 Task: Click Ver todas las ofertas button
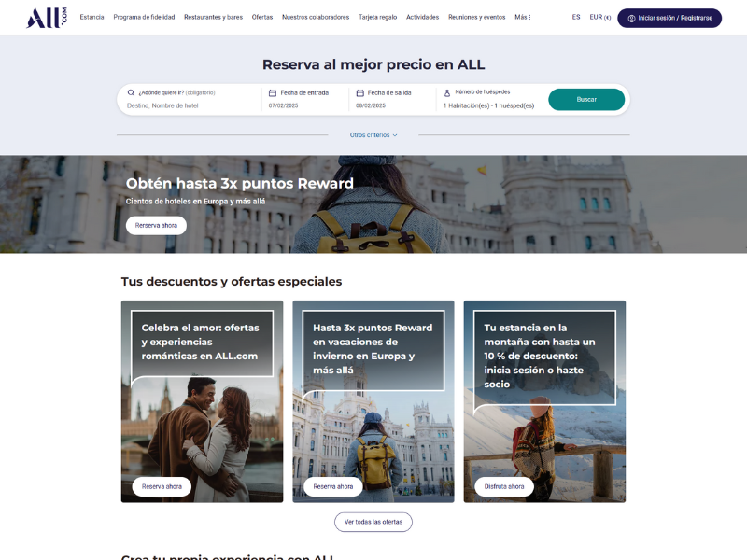tap(373, 522)
